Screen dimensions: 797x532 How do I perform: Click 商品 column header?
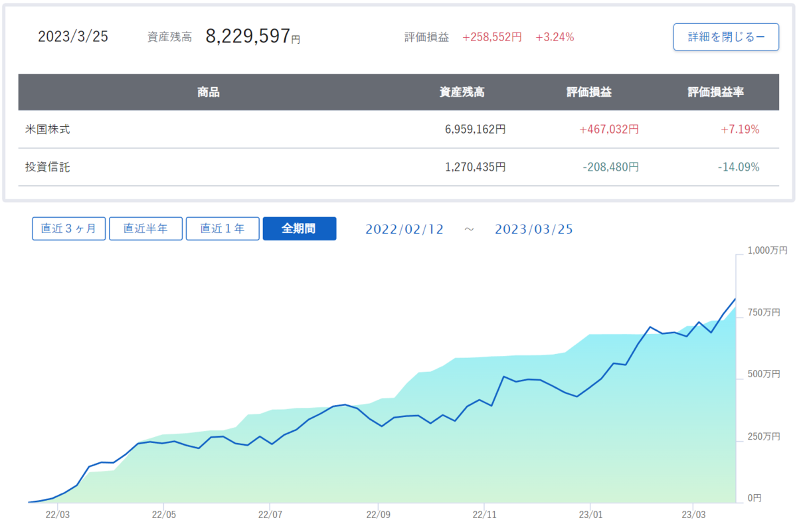[x=209, y=92]
